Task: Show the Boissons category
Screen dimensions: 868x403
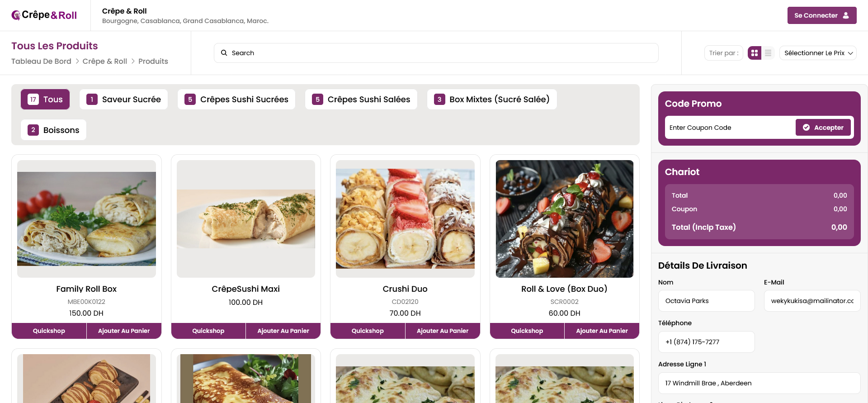Action: click(53, 130)
